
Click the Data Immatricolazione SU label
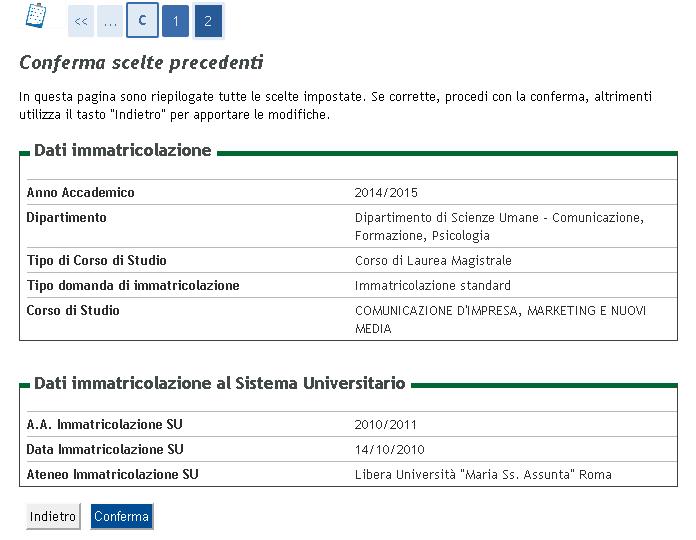[105, 449]
